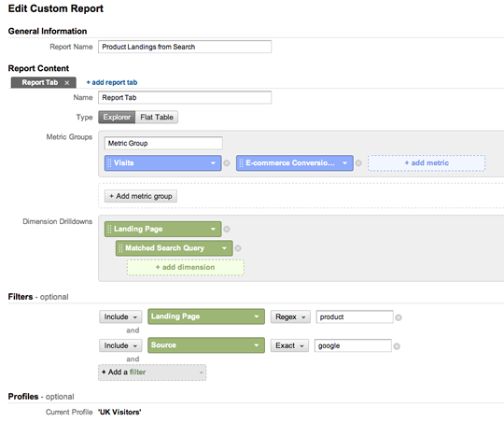Expand the Source filter dimension dropdown
The height and width of the screenshot is (421, 504).
206,345
